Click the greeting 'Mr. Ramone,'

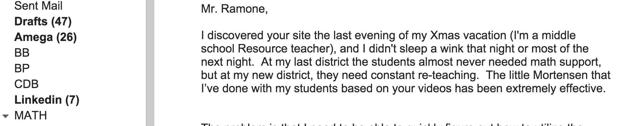click(234, 9)
